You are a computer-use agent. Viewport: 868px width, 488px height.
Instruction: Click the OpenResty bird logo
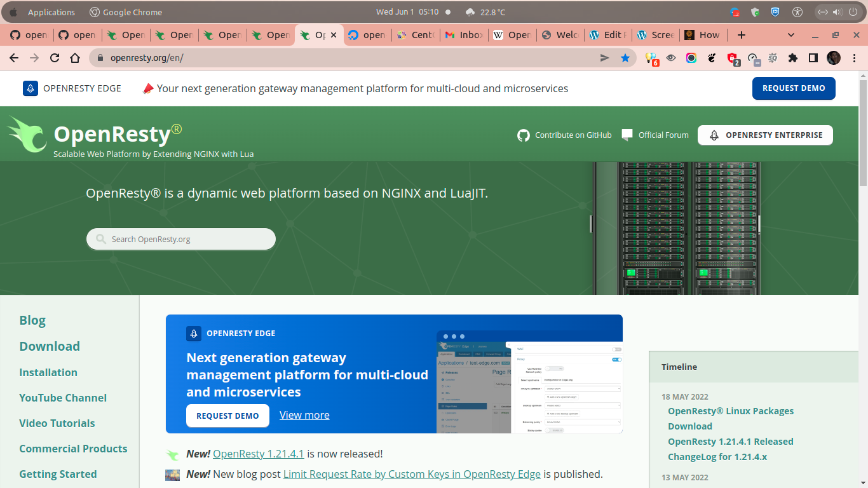pyautogui.click(x=27, y=134)
